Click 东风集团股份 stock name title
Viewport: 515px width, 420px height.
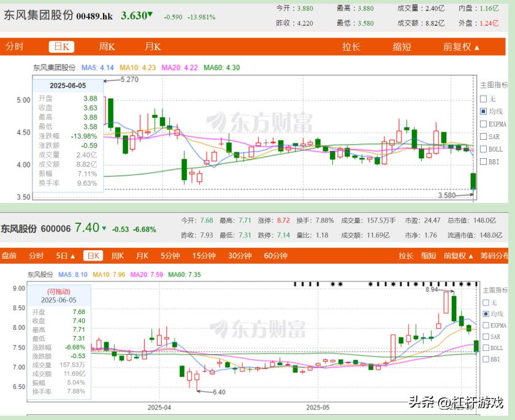(38, 15)
